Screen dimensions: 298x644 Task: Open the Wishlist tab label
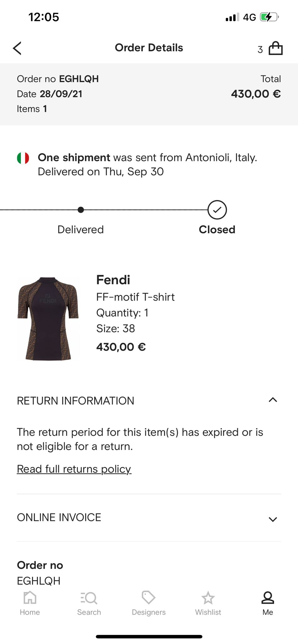coord(208,612)
